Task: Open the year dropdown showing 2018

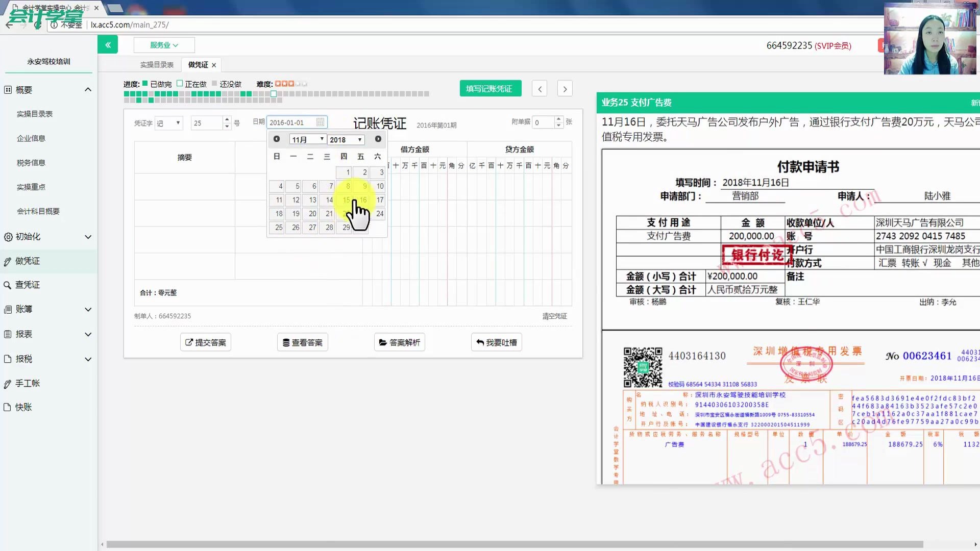Action: point(346,139)
